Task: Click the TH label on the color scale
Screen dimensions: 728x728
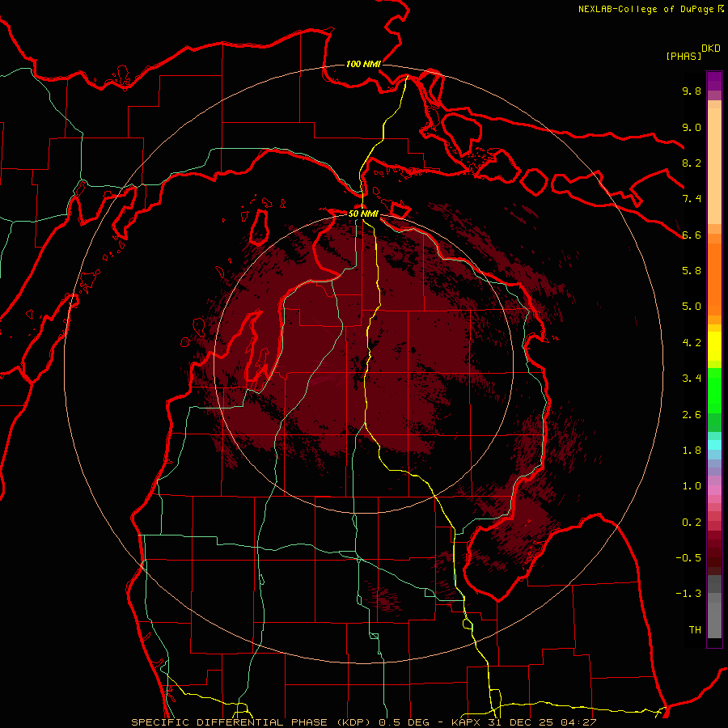Action: (x=695, y=630)
